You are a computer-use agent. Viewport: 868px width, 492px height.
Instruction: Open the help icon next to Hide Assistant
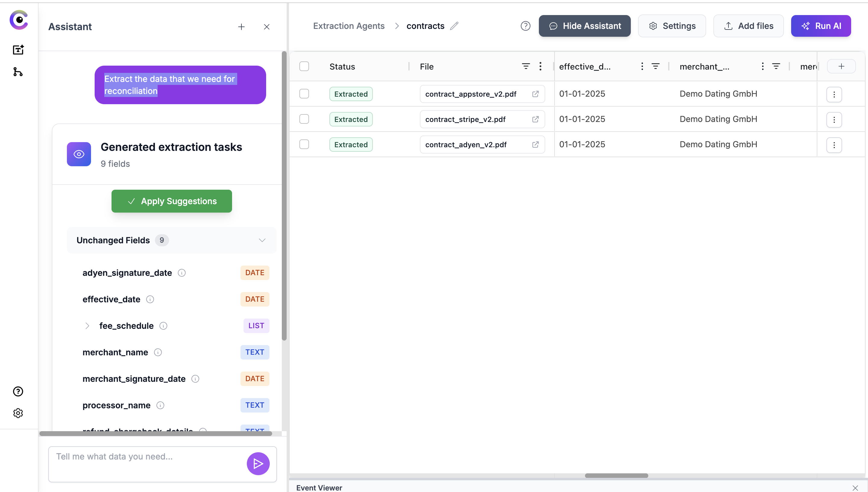coord(525,26)
